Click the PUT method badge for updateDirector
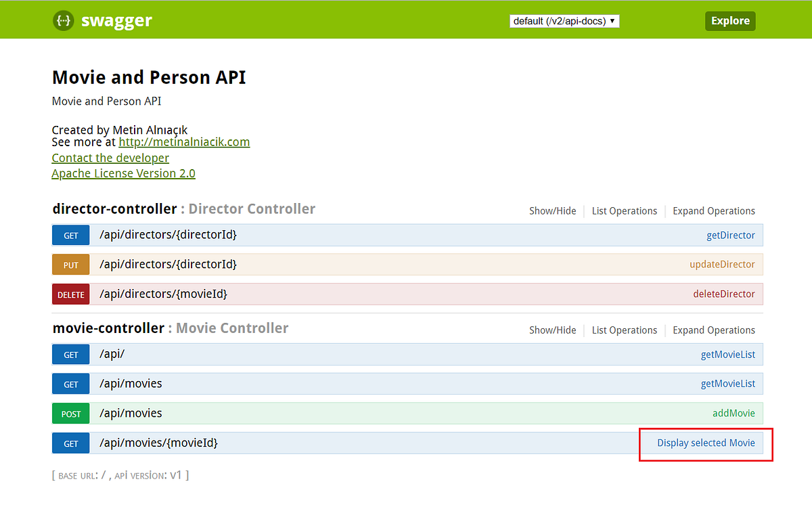 click(70, 265)
